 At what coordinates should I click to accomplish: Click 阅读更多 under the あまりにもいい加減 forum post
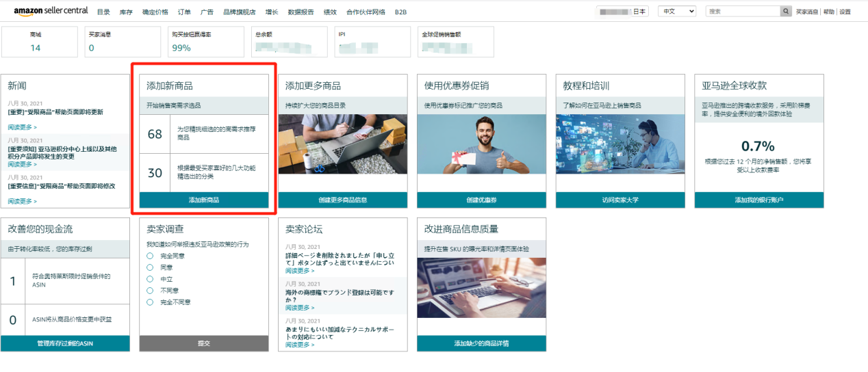[301, 345]
